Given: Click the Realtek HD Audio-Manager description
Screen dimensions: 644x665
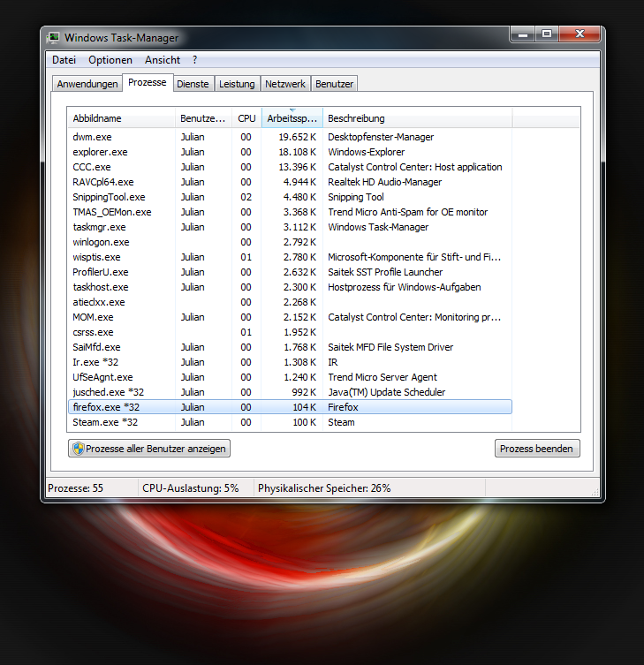Looking at the screenshot, I should [x=385, y=182].
